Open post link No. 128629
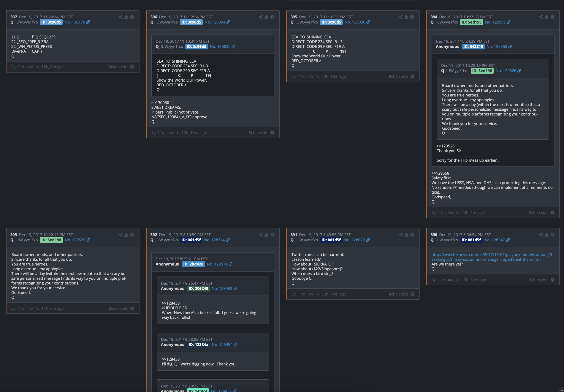Viewport: 564px width, 392px height. [357, 240]
